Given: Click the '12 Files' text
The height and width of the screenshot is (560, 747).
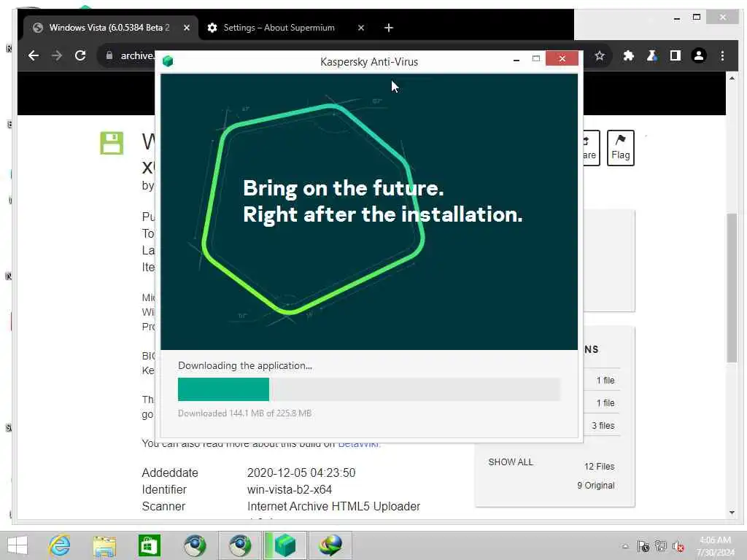Looking at the screenshot, I should click(600, 467).
